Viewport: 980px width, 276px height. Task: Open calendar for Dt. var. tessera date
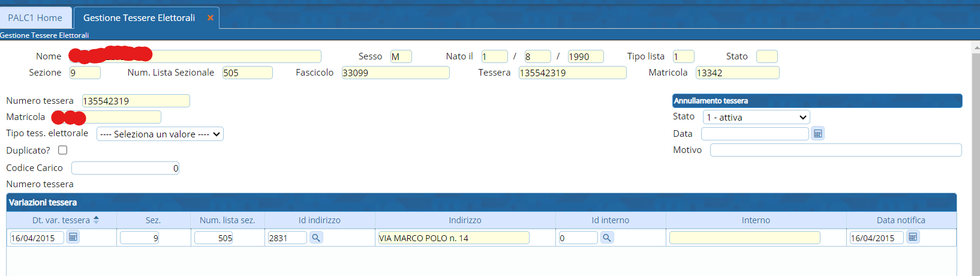73,238
